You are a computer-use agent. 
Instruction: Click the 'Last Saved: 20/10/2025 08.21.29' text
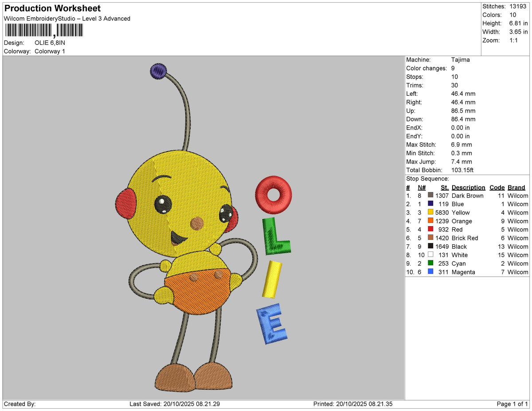[x=175, y=404]
